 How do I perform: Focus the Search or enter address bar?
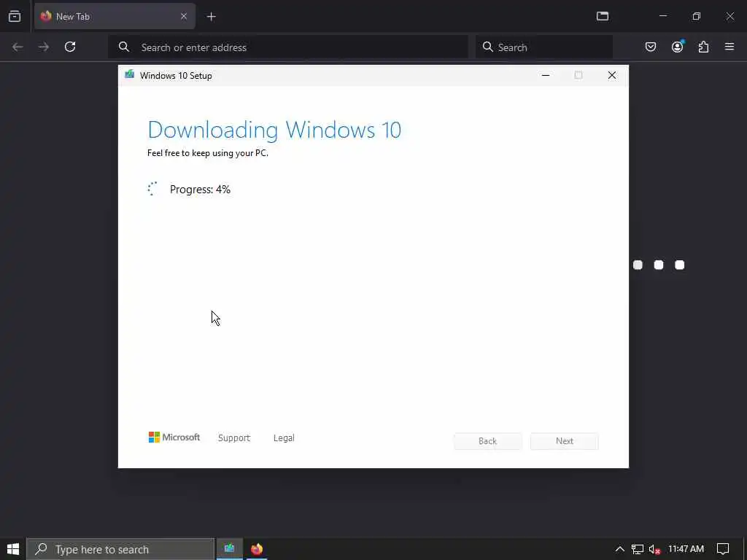click(287, 47)
